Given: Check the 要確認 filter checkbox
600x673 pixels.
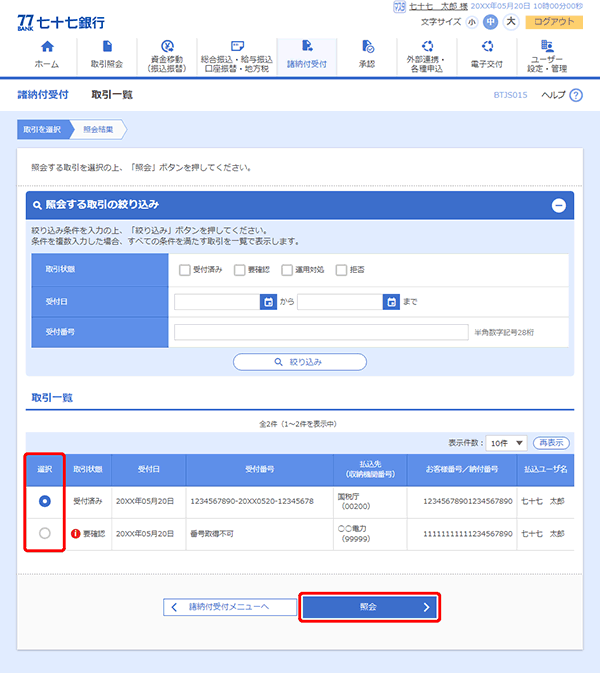Looking at the screenshot, I should pos(239,270).
